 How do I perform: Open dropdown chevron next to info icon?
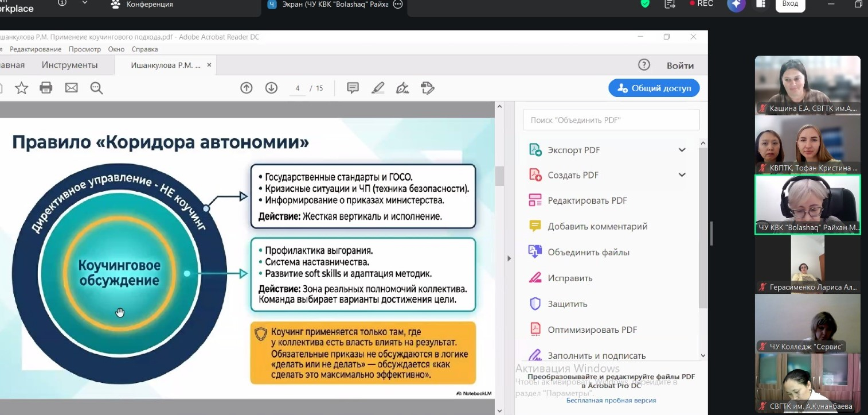(85, 3)
